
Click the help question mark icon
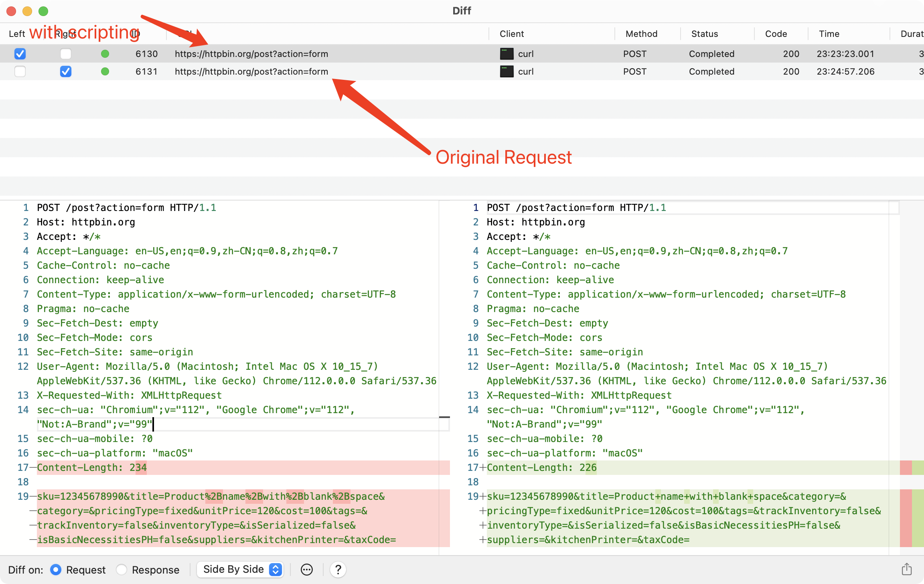click(x=338, y=569)
